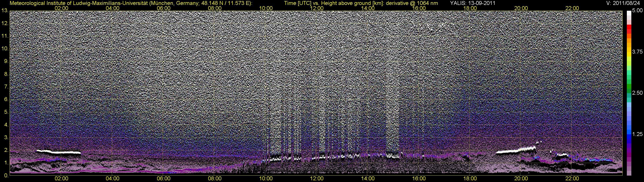Viewport: 644px width, 182px height.
Task: Click the 04:00 label on the lower time axis
Action: pos(112,179)
